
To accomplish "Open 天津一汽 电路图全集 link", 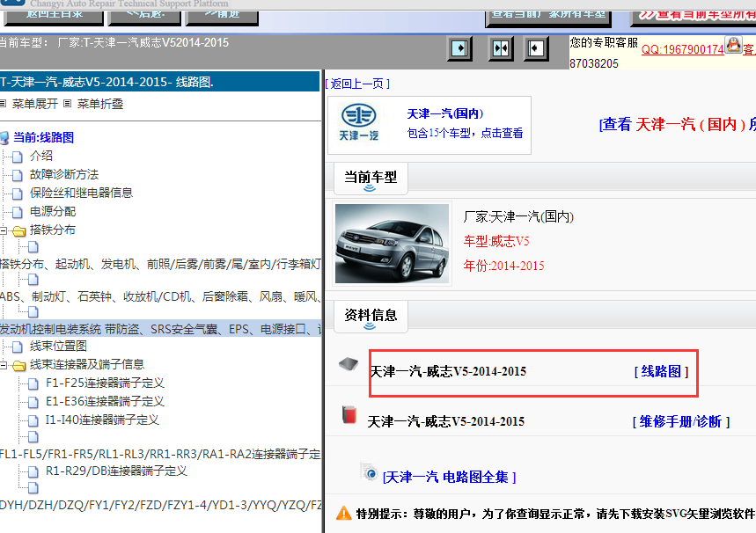I will click(x=450, y=477).
